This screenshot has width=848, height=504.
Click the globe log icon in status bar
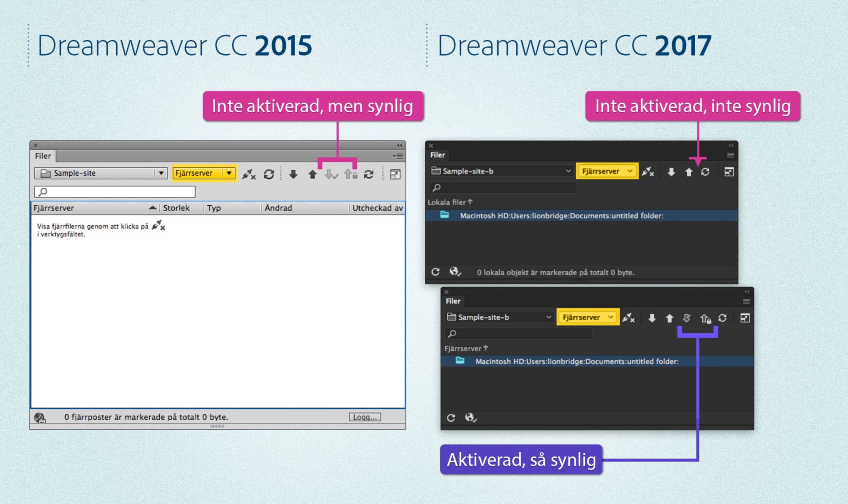click(x=39, y=417)
